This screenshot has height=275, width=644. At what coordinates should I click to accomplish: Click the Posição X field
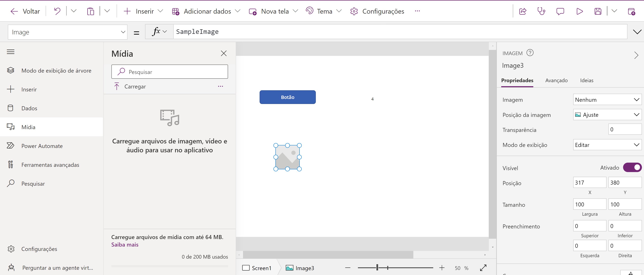pos(589,182)
